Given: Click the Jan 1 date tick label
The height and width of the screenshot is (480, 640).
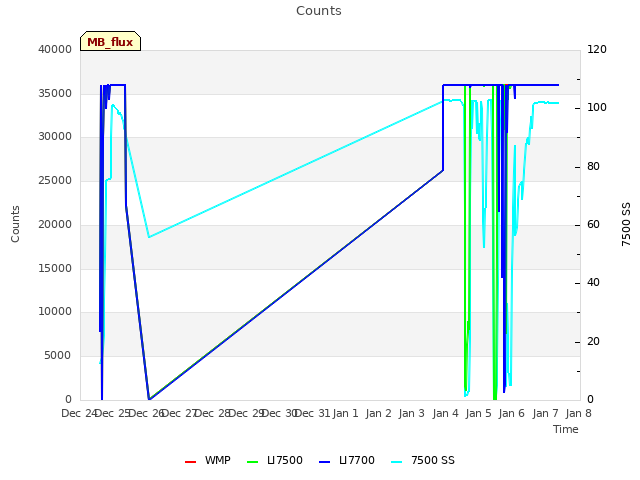Looking at the screenshot, I should (x=345, y=413).
